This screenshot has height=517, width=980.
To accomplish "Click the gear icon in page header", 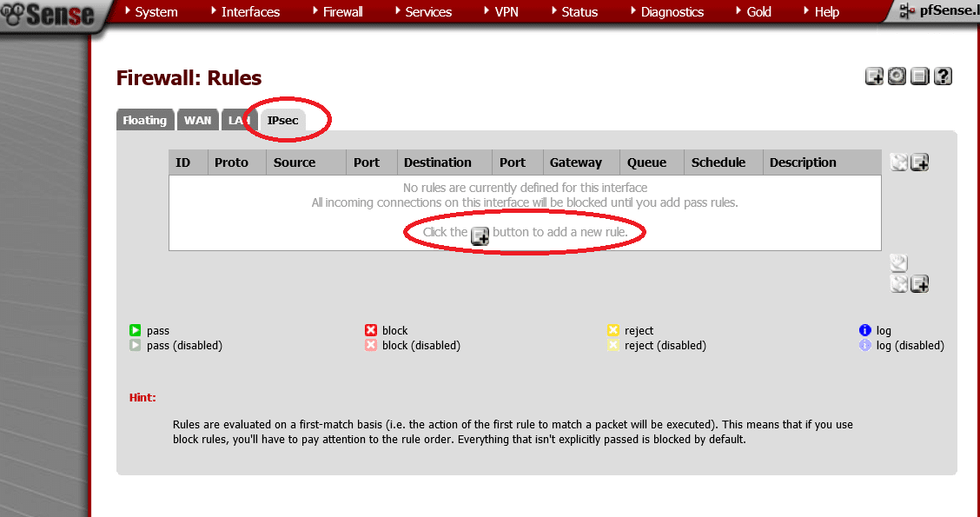I will (x=897, y=76).
